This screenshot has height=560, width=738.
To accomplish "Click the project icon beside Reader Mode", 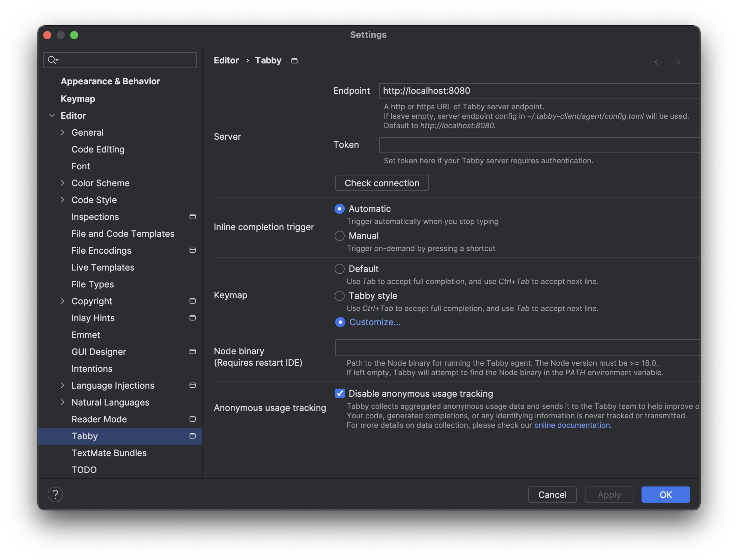I will click(x=193, y=419).
